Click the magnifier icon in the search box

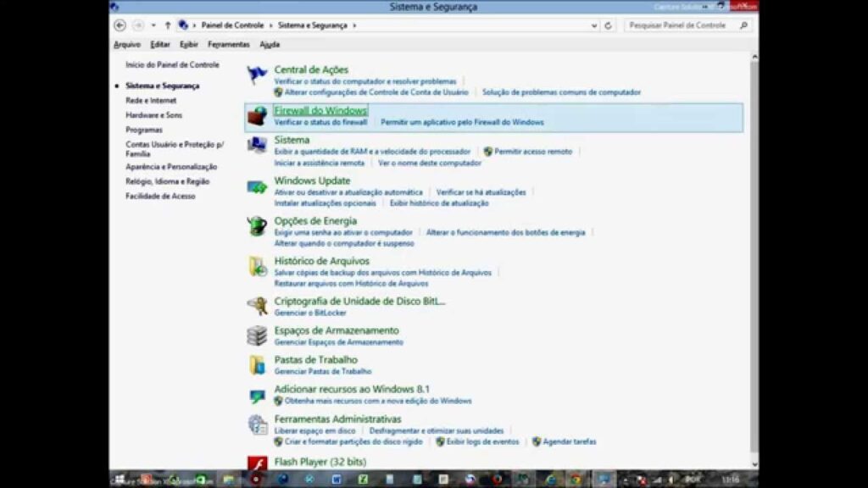(x=743, y=25)
